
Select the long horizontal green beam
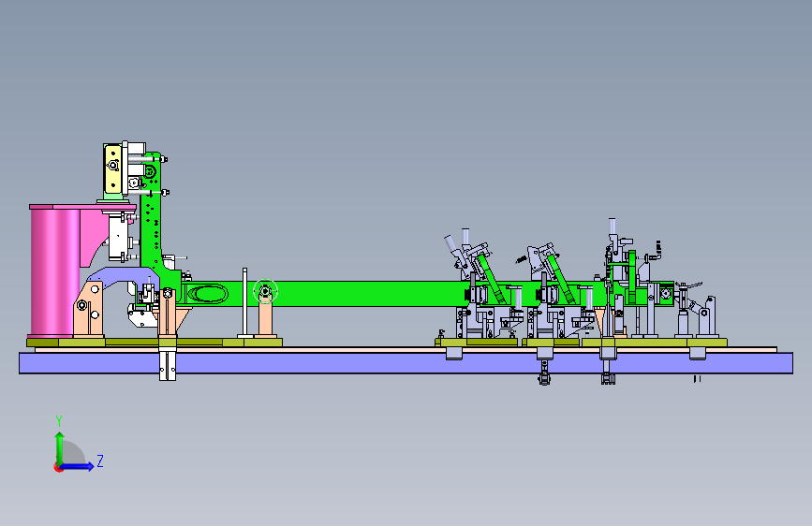click(x=362, y=294)
